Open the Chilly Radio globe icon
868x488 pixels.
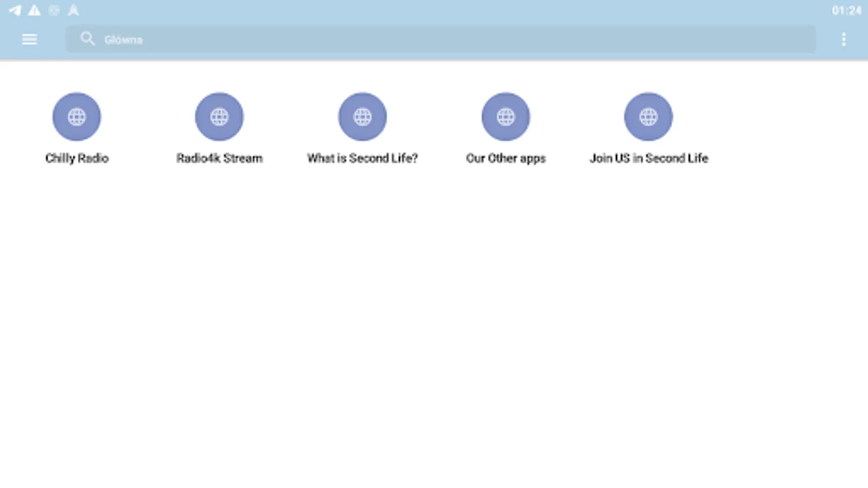[x=76, y=117]
